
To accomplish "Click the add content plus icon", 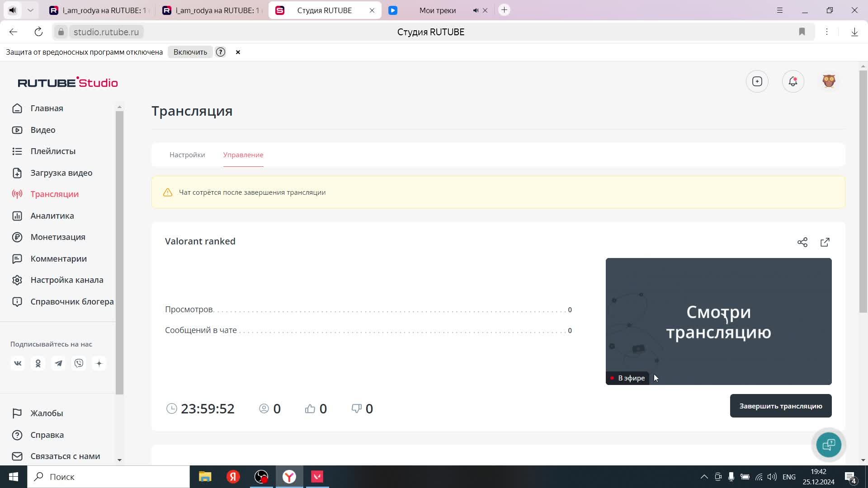I will pyautogui.click(x=757, y=81).
